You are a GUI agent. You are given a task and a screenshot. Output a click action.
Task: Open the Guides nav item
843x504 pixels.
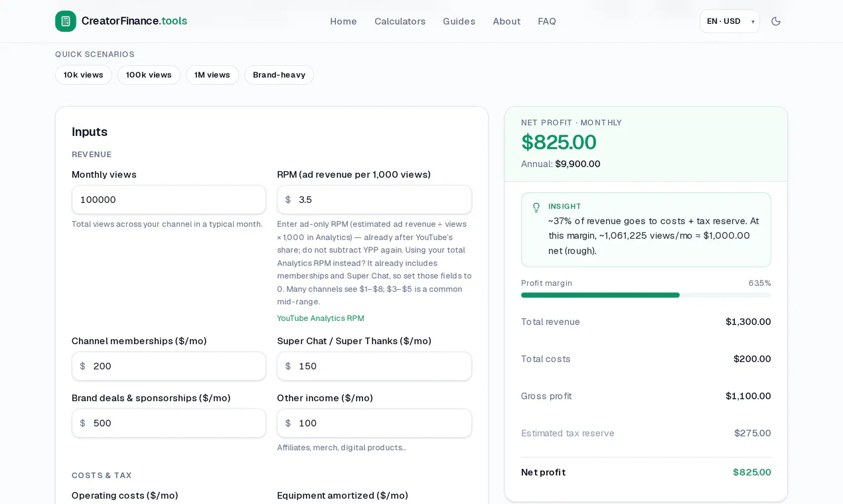point(459,21)
